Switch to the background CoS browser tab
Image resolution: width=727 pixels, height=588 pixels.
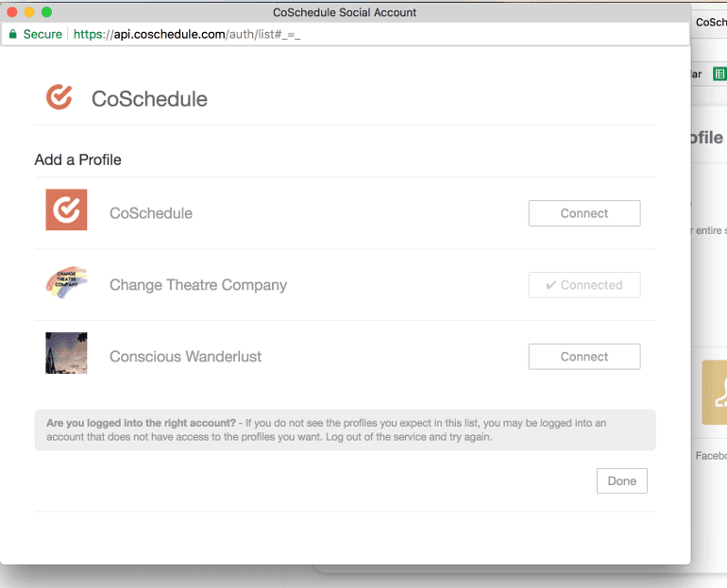tap(710, 22)
